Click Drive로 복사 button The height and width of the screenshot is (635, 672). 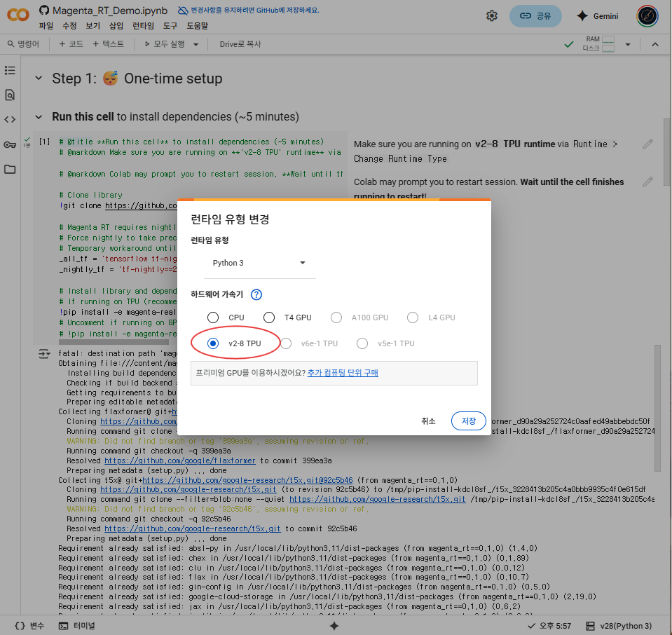(x=240, y=44)
